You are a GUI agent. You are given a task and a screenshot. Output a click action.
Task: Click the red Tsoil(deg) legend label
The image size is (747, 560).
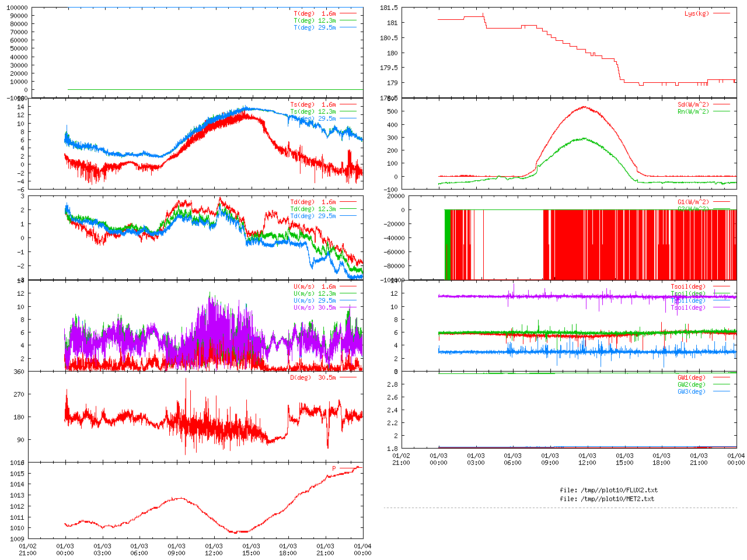tap(688, 287)
